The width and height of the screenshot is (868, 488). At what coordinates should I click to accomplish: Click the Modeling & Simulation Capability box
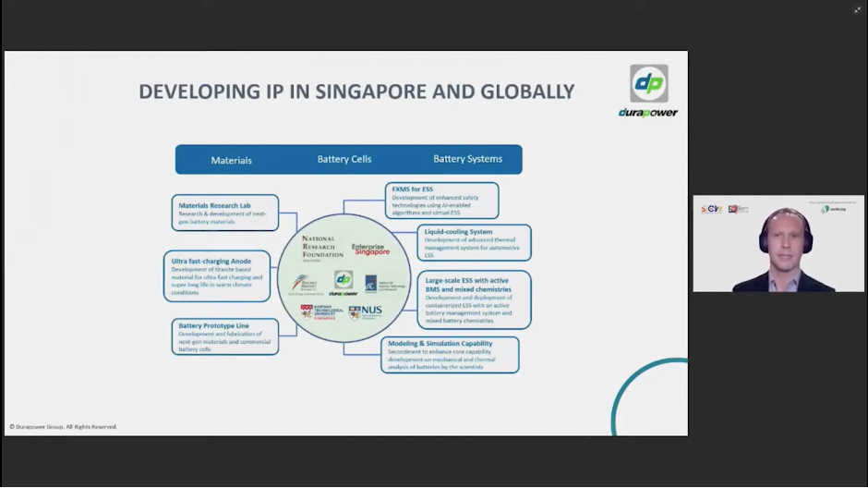450,355
